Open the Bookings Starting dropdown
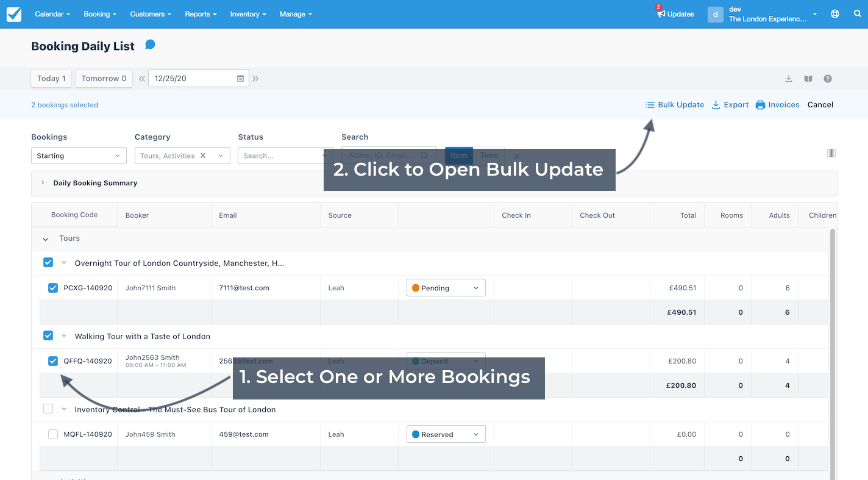The width and height of the screenshot is (868, 480). [x=79, y=156]
